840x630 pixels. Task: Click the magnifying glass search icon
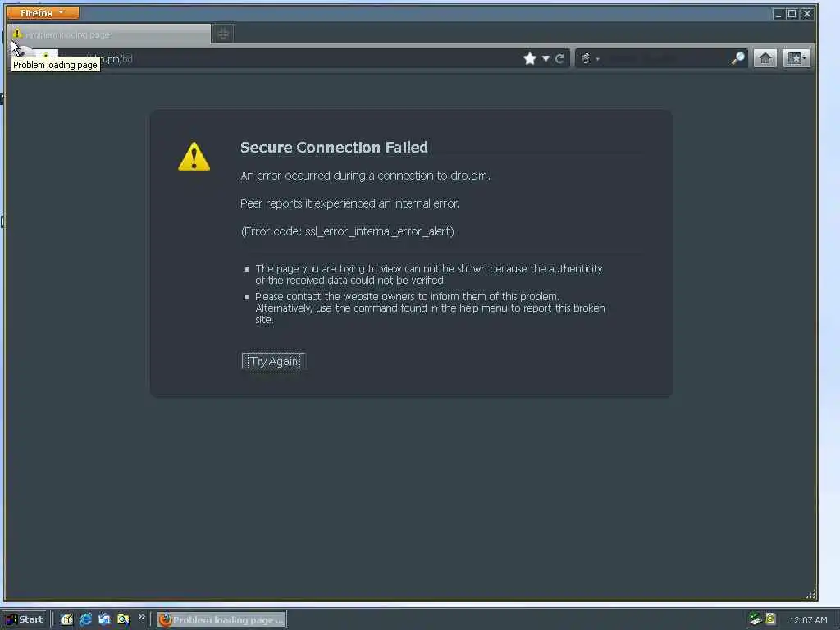coord(737,58)
